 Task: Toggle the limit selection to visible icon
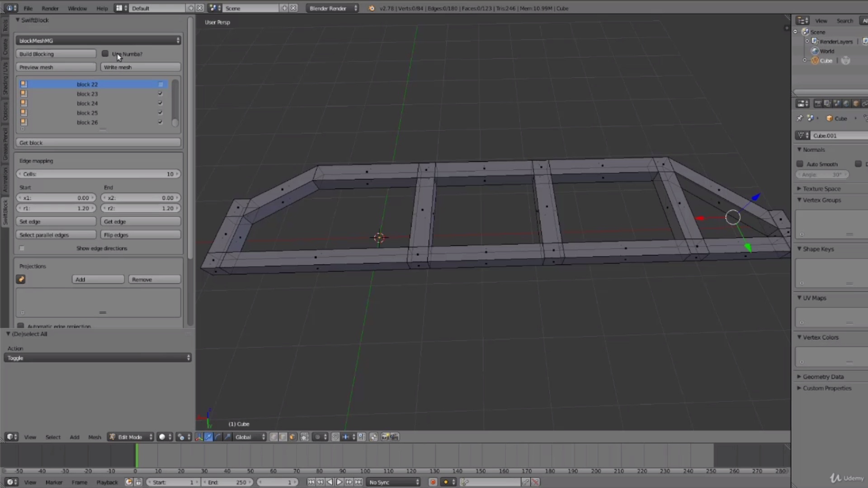(x=304, y=437)
